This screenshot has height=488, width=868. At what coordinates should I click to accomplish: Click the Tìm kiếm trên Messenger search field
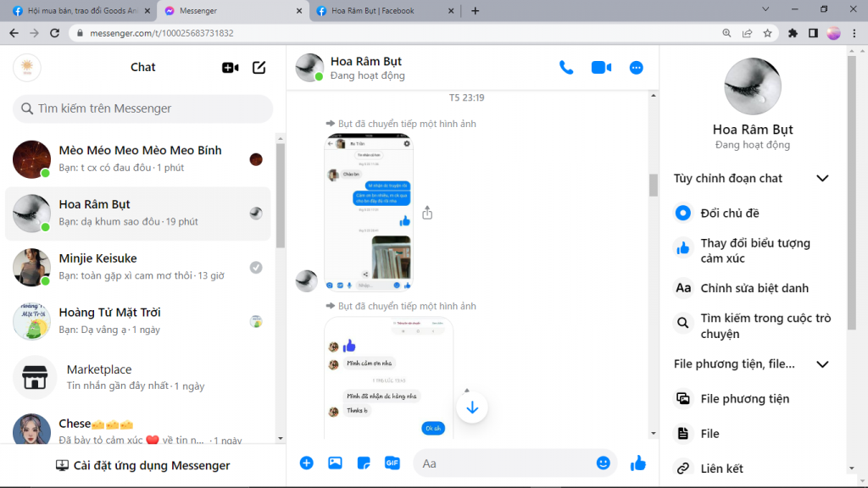tap(142, 108)
